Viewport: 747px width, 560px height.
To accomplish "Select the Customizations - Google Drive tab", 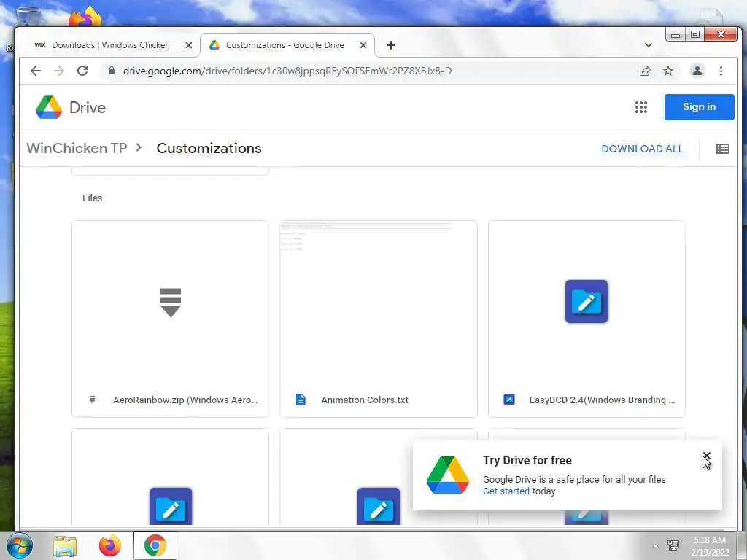I will pos(285,45).
